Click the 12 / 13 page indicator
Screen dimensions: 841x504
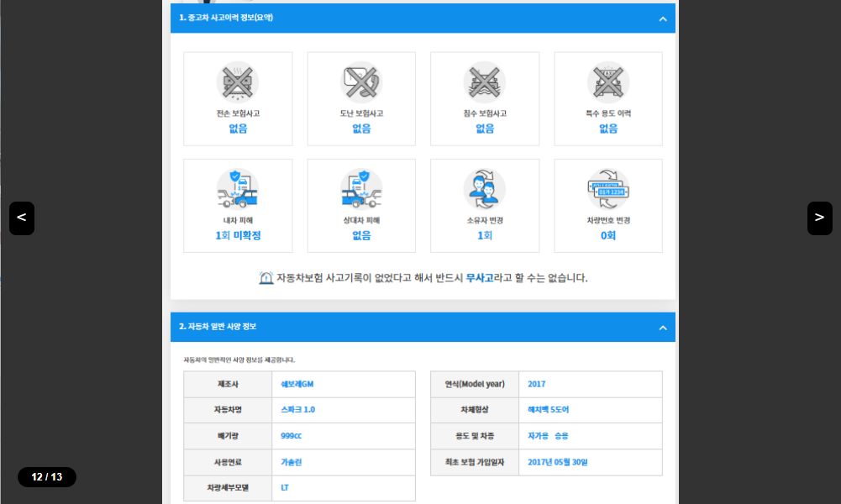(46, 476)
